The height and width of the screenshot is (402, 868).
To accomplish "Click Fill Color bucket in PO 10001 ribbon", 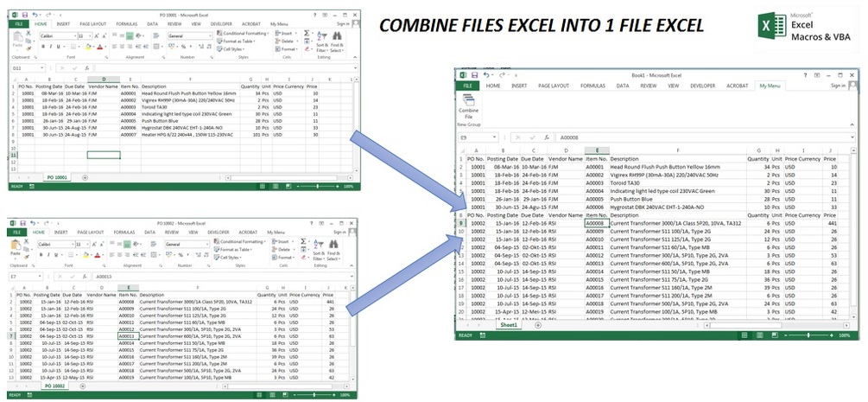I will [x=87, y=48].
